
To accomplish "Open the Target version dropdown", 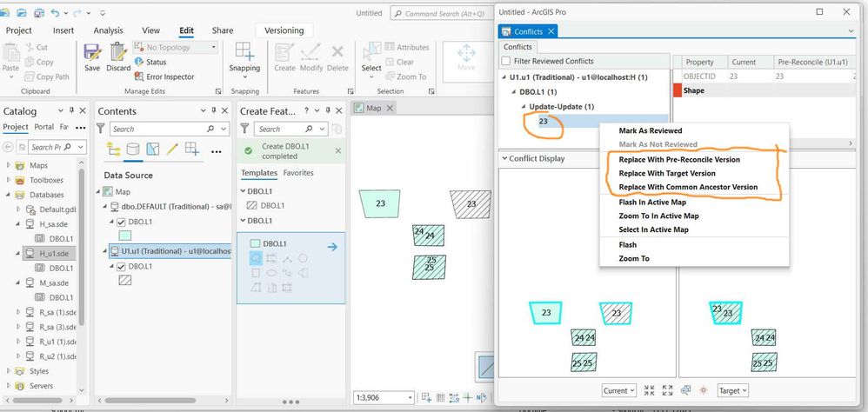I will click(x=733, y=390).
